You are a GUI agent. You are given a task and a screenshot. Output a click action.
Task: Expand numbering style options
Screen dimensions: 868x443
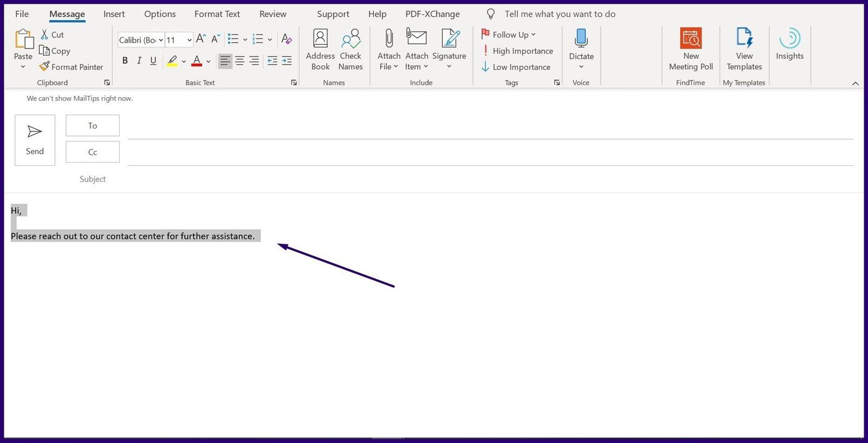270,40
